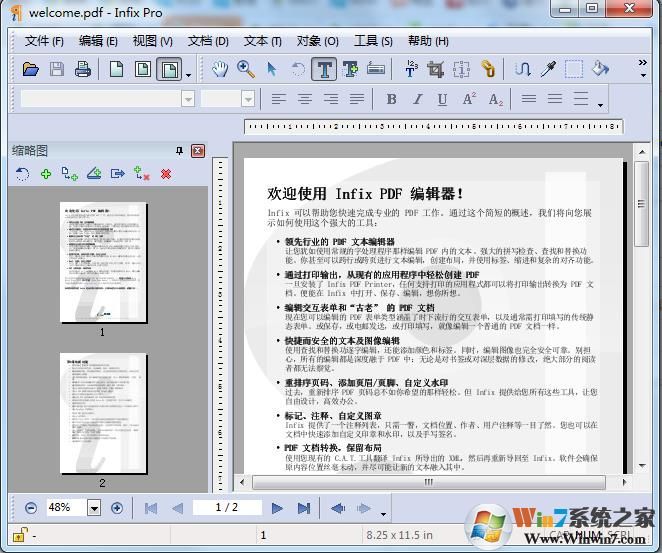This screenshot has height=553, width=662.
Task: Pick the Eyedropper tool
Action: 548,69
